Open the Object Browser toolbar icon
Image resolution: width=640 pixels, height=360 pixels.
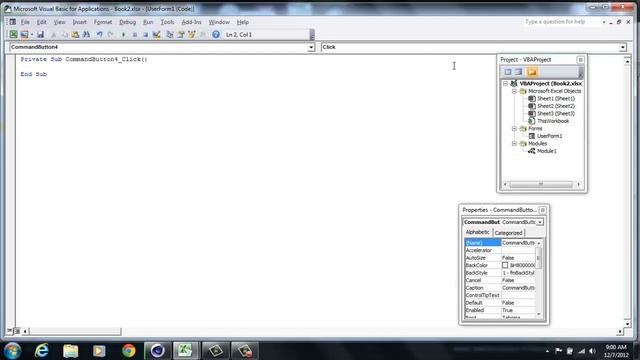(191, 35)
